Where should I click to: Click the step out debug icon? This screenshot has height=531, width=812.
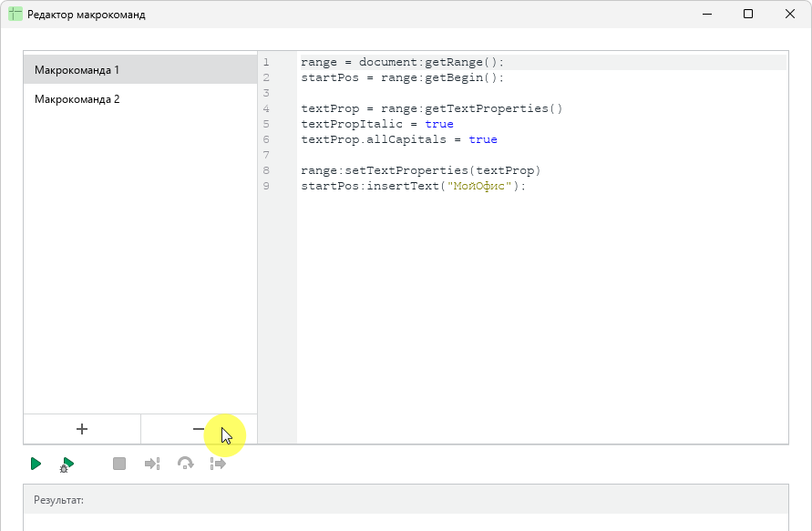click(218, 464)
